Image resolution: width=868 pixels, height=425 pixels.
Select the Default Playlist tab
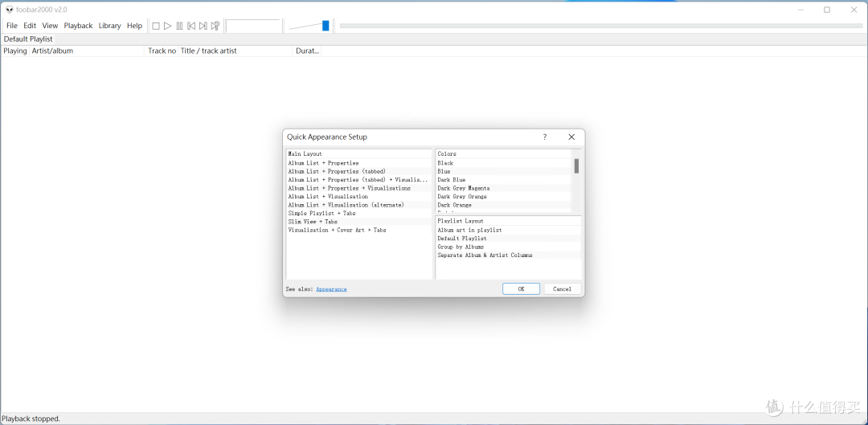(28, 39)
